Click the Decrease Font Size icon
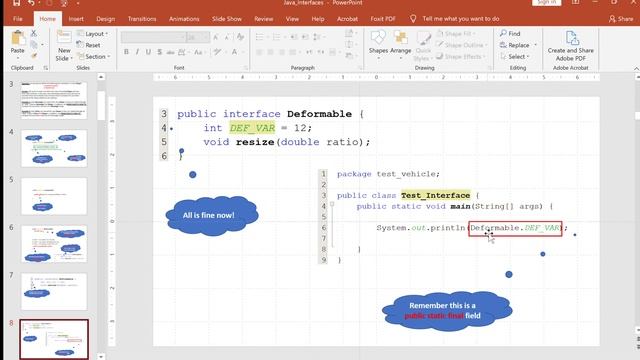Viewport: 640px width, 360px height. click(x=227, y=37)
